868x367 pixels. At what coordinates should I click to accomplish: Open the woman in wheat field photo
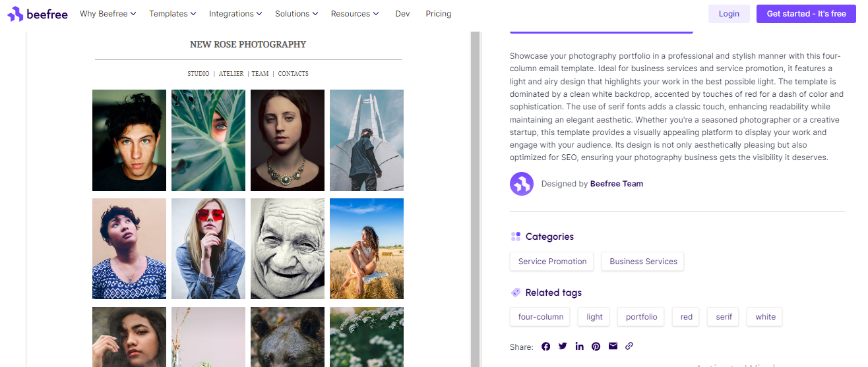pos(367,248)
